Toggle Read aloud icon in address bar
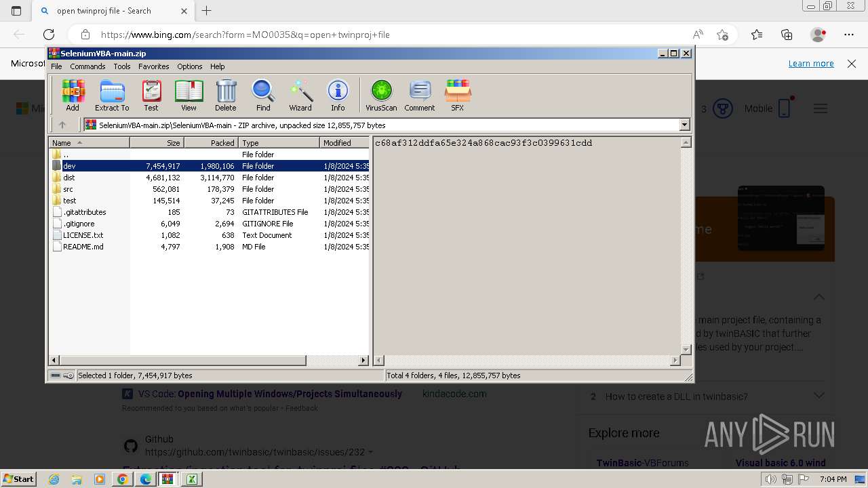 coord(698,35)
